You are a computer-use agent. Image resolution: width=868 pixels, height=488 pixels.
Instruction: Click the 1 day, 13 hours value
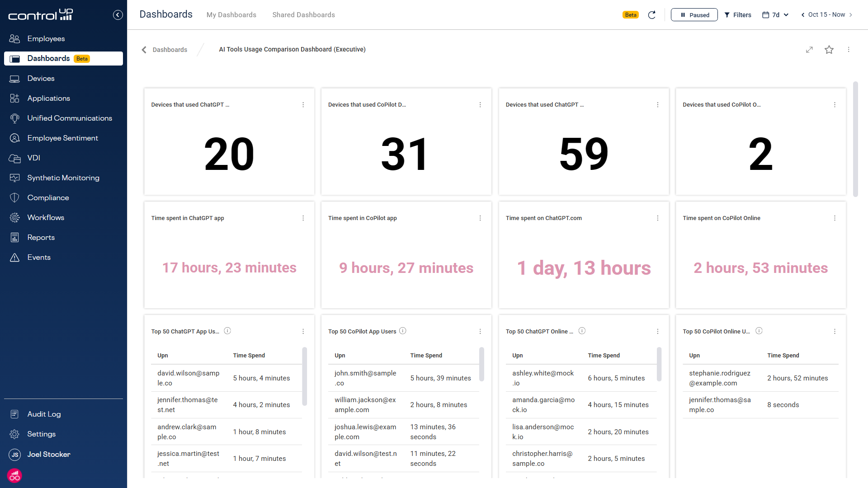coord(584,268)
